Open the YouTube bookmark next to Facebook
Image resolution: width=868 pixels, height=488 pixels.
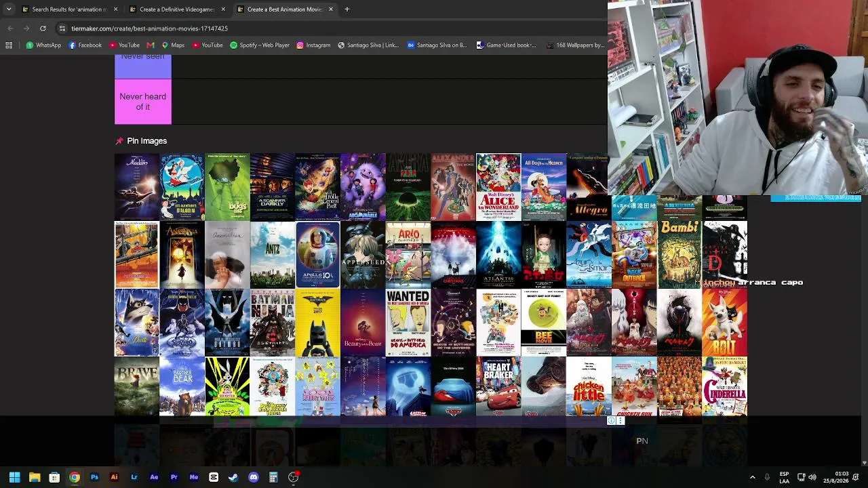(x=124, y=45)
